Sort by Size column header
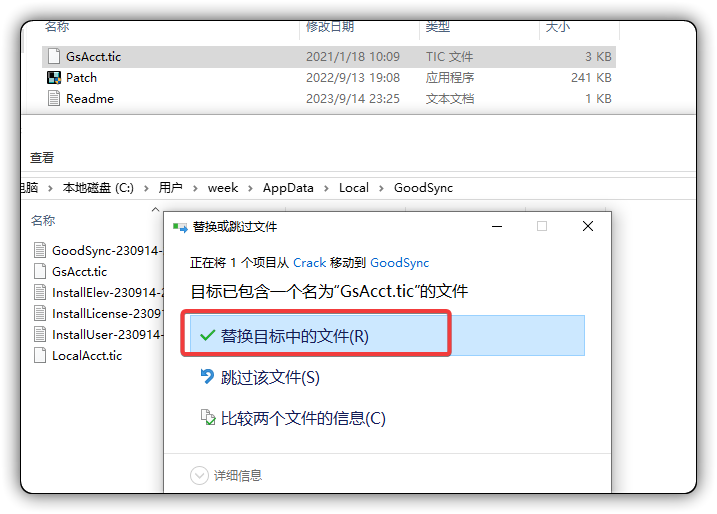 point(557,27)
